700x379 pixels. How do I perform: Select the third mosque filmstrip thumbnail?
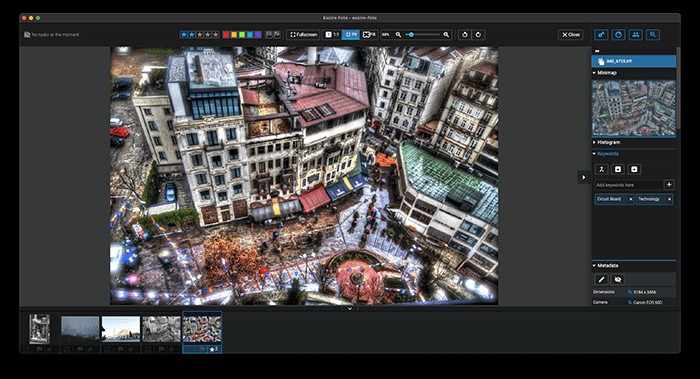121,329
